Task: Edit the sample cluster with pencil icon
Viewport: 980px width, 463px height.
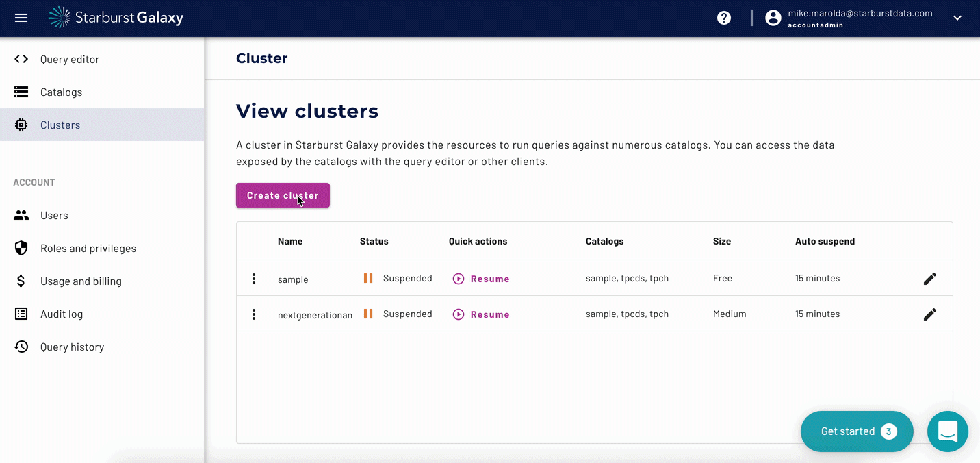Action: point(930,279)
